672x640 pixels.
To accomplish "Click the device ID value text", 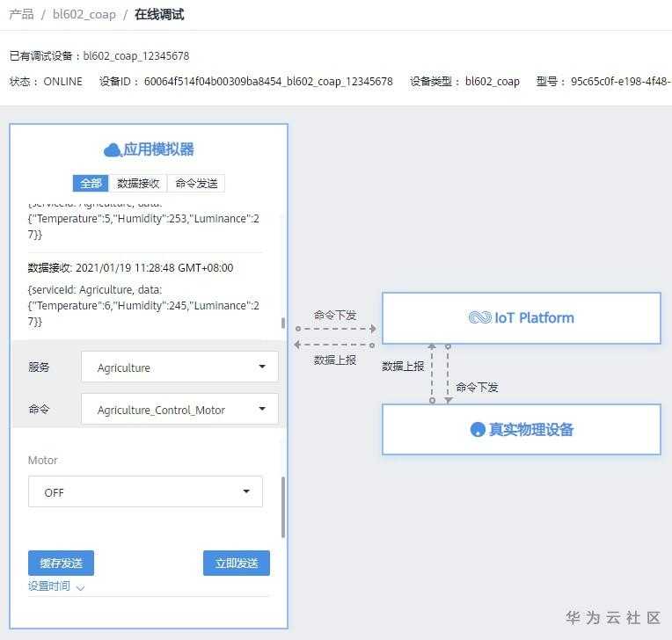I will coord(268,82).
